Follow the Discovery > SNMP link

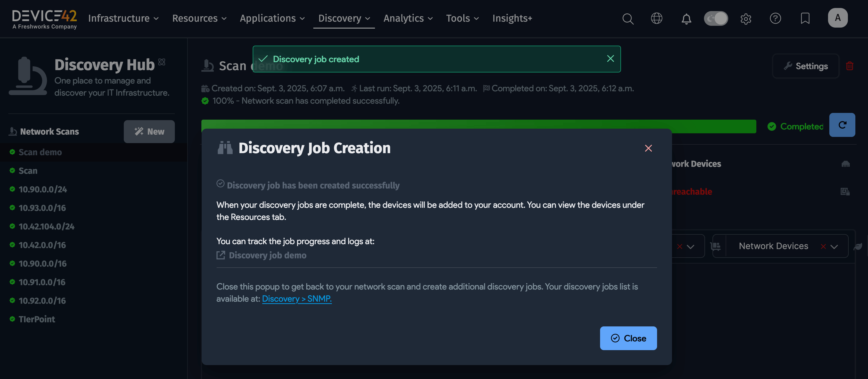tap(297, 299)
